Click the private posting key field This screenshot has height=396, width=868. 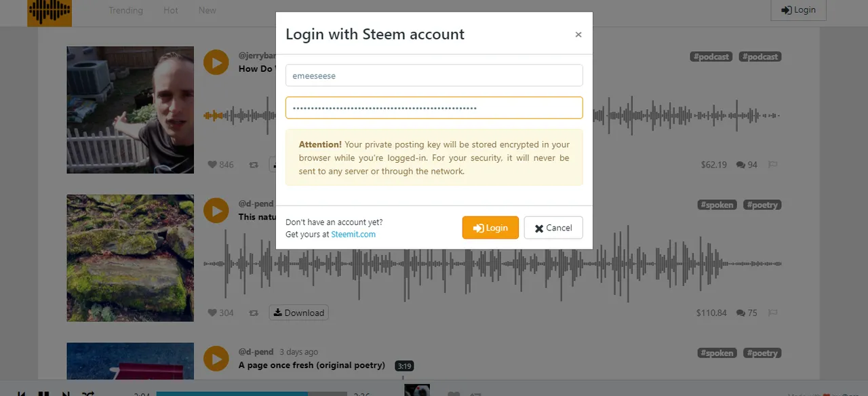(434, 108)
